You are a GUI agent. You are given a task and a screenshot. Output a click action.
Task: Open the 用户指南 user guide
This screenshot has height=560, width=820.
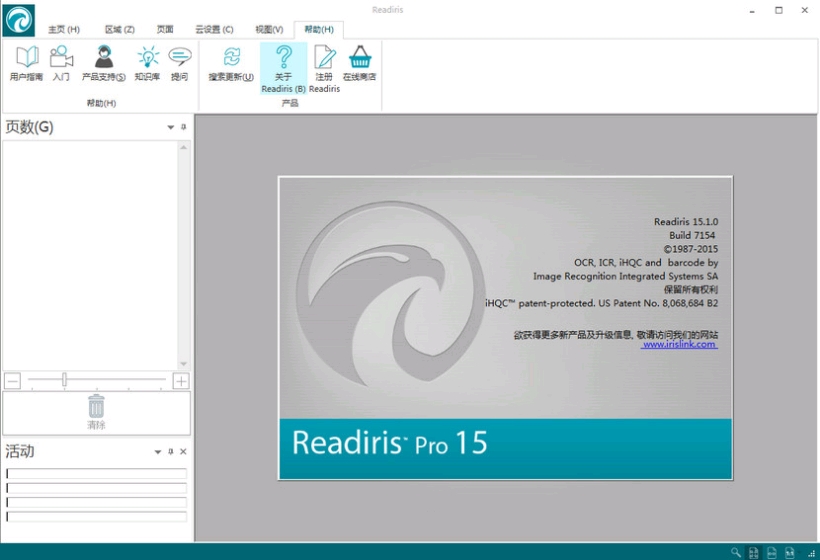pyautogui.click(x=26, y=64)
